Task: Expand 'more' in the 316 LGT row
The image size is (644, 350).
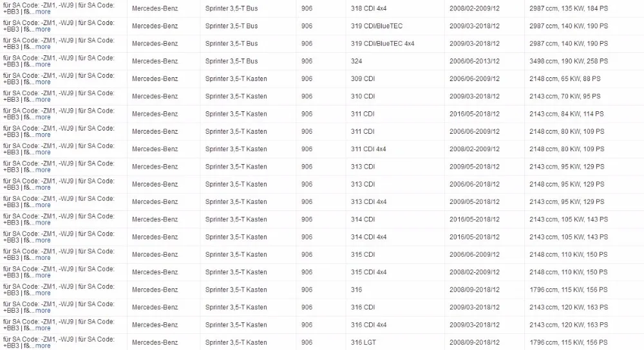Action: 43,346
